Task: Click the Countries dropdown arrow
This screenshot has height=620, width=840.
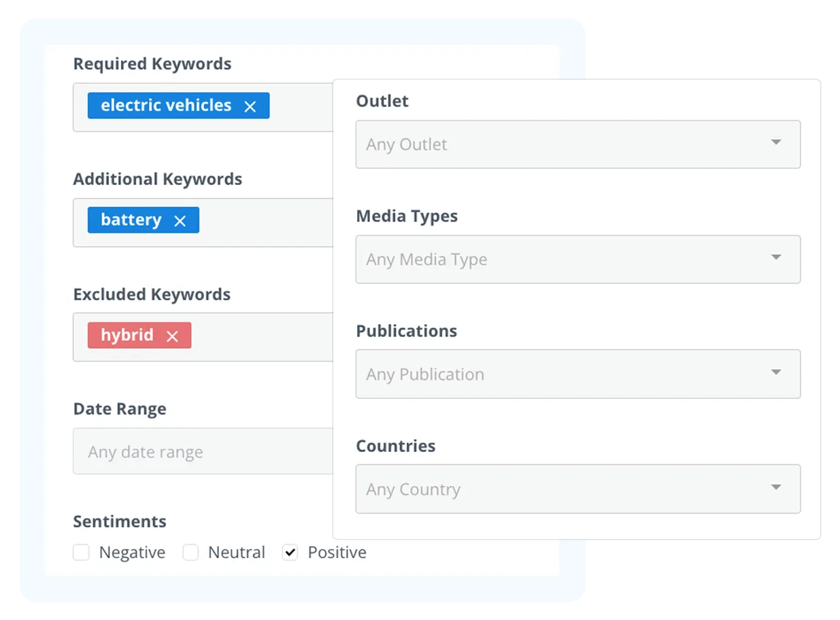Action: [776, 488]
